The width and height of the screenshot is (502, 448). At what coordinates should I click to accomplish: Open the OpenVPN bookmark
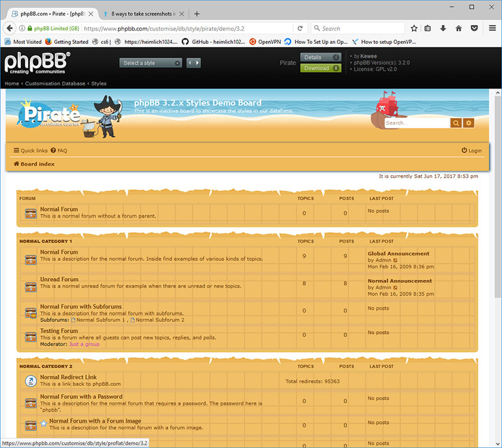265,41
